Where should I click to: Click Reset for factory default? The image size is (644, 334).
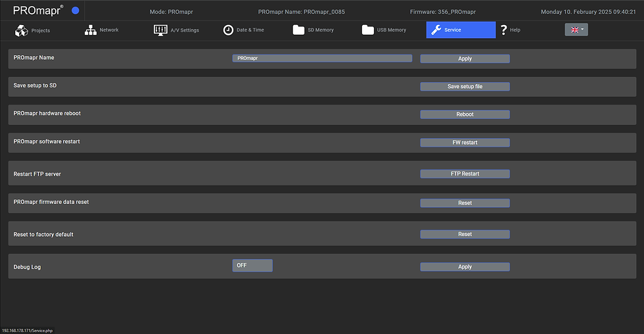465,234
